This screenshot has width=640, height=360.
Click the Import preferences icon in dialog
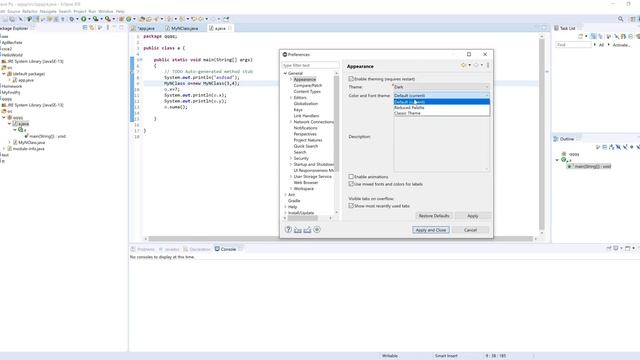coord(298,230)
